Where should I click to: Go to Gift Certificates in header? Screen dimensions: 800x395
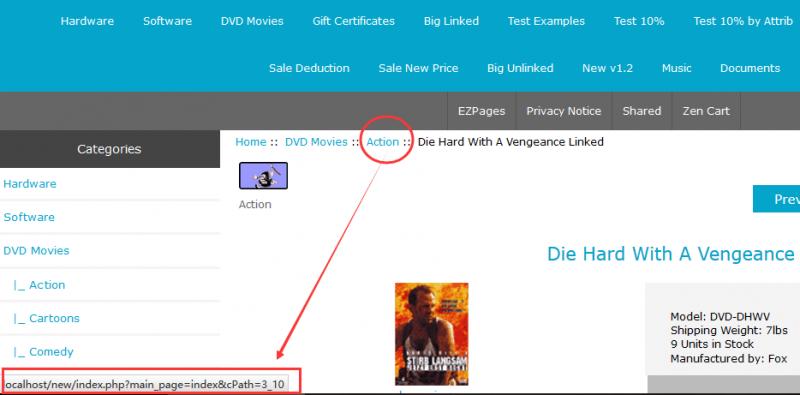pyautogui.click(x=354, y=21)
